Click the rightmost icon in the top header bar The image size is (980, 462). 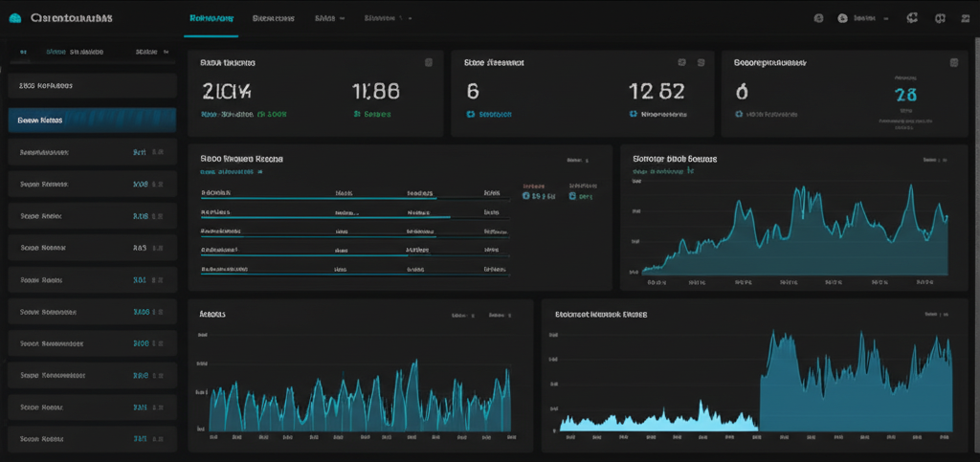940,17
